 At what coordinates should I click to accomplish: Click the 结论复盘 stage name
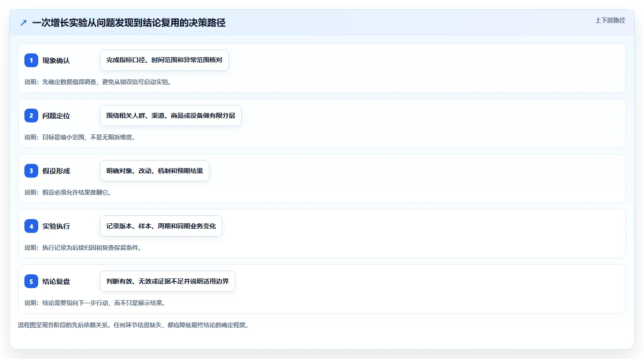coord(56,281)
